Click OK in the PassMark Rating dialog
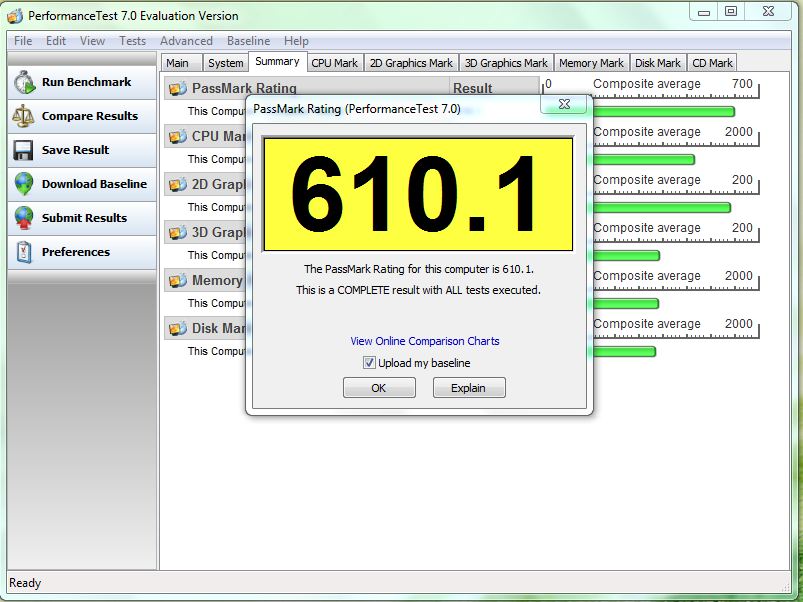Screen dimensions: 803x602 tap(379, 388)
